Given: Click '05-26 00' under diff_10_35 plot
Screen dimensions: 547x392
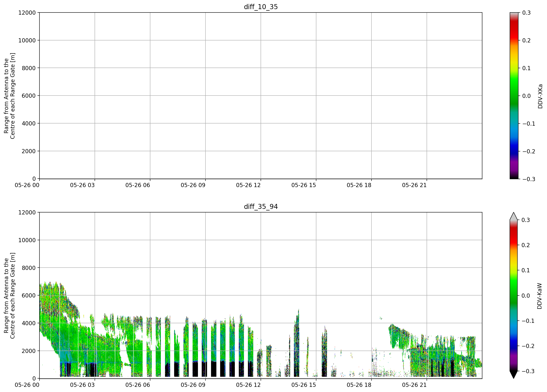Looking at the screenshot, I should [x=27, y=185].
